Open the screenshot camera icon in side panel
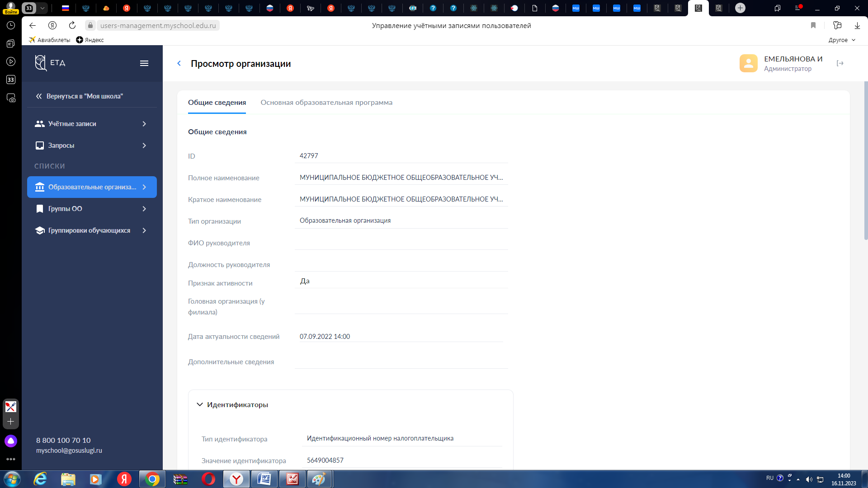 coord(11,98)
